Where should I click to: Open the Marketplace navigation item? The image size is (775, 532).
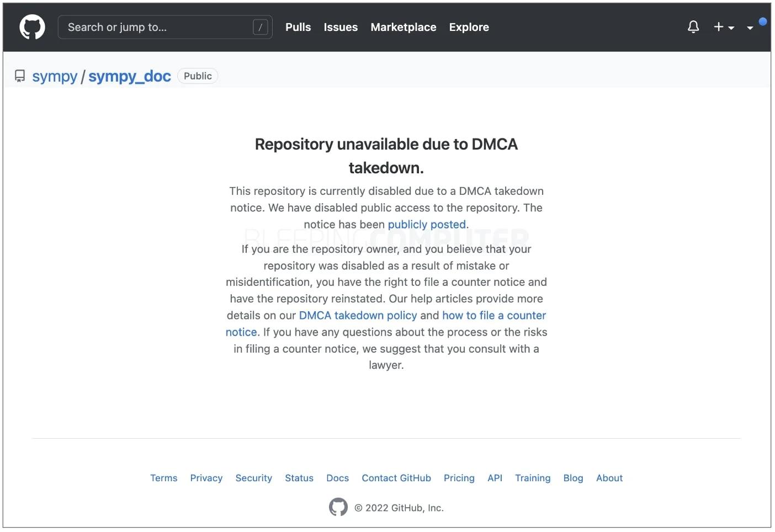[404, 26]
